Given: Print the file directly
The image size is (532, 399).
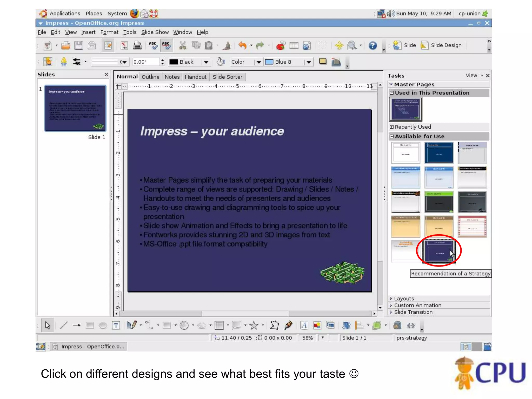Looking at the screenshot, I should 137,45.
